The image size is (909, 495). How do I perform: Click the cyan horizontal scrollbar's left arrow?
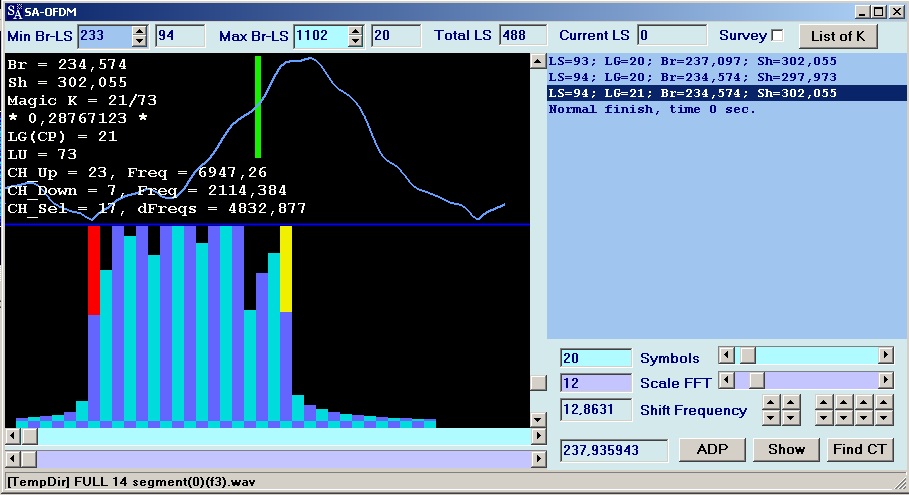click(13, 436)
